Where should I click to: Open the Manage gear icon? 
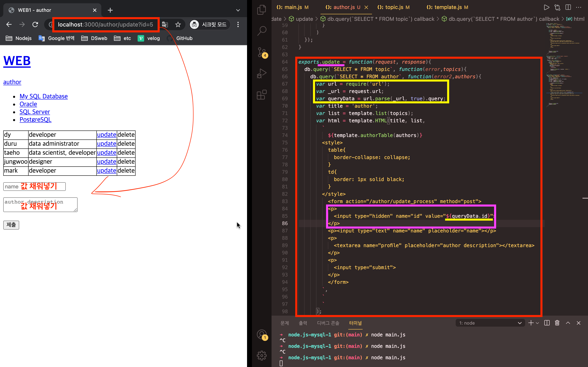pyautogui.click(x=262, y=356)
